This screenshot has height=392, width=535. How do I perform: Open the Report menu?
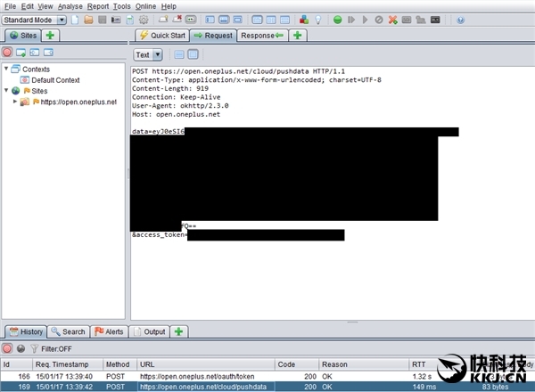pos(97,6)
